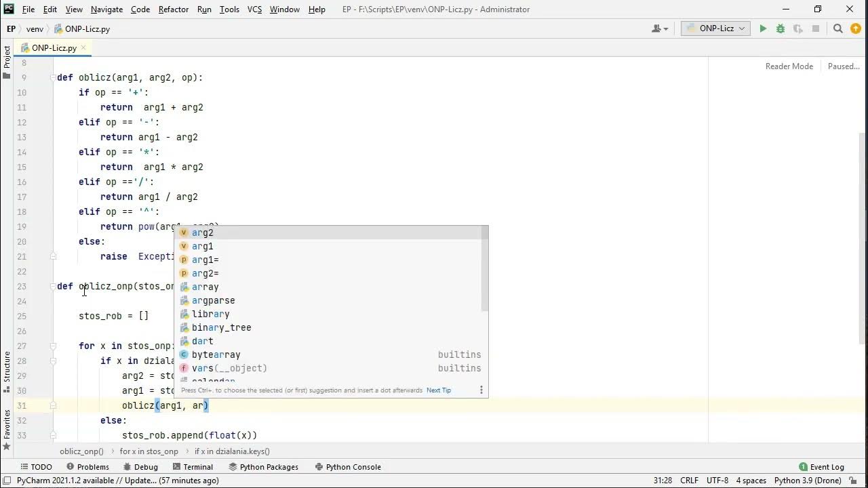The height and width of the screenshot is (488, 868).
Task: Open completion popup options menu
Action: (481, 390)
